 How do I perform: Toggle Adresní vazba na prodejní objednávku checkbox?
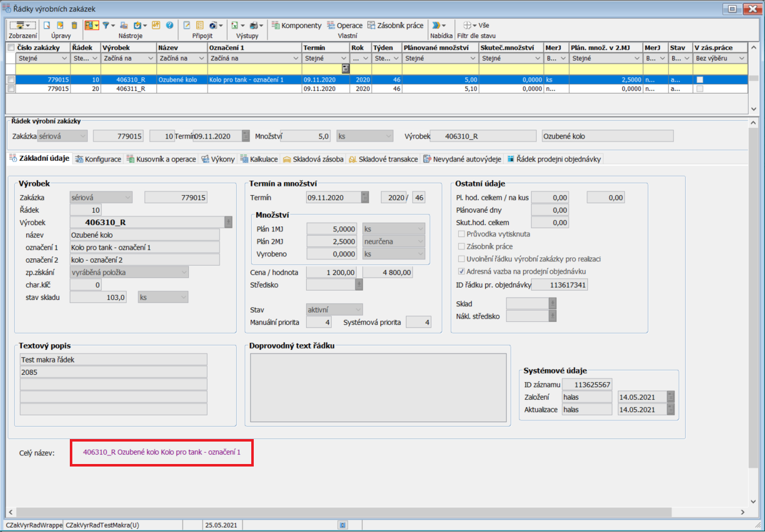tap(461, 271)
